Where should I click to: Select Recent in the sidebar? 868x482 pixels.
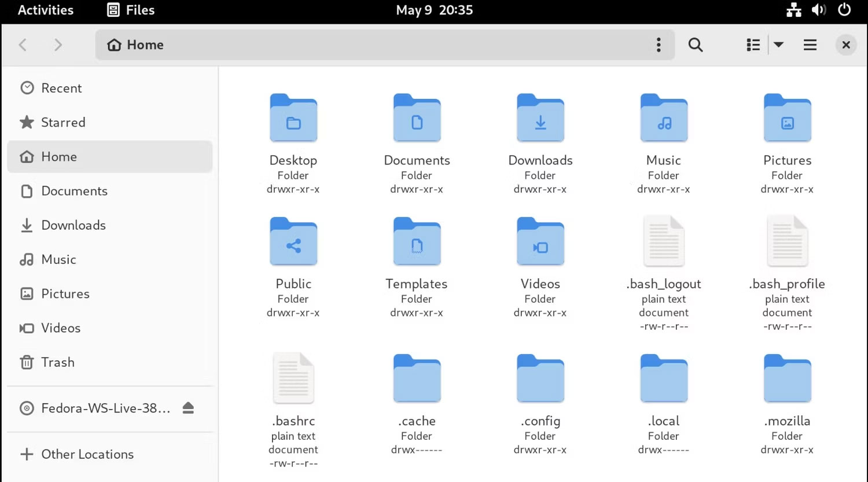(x=110, y=88)
